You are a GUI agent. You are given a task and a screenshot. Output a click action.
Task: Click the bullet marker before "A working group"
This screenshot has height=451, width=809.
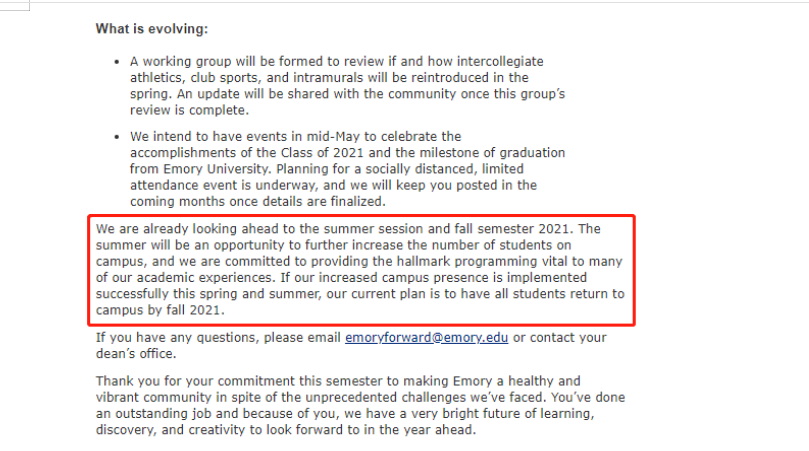click(117, 62)
